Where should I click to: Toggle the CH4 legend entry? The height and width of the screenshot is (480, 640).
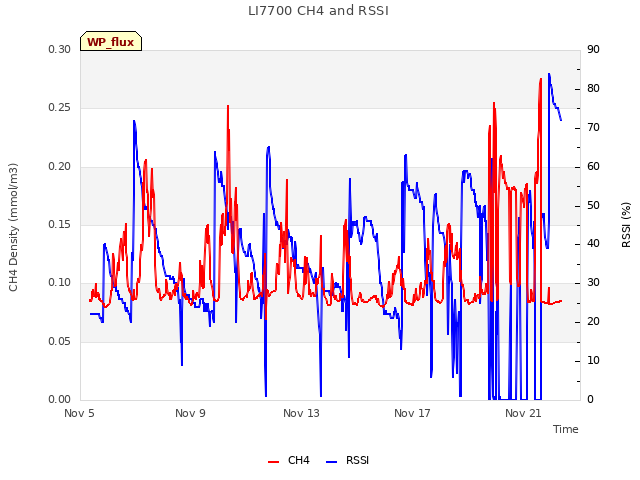click(x=289, y=460)
